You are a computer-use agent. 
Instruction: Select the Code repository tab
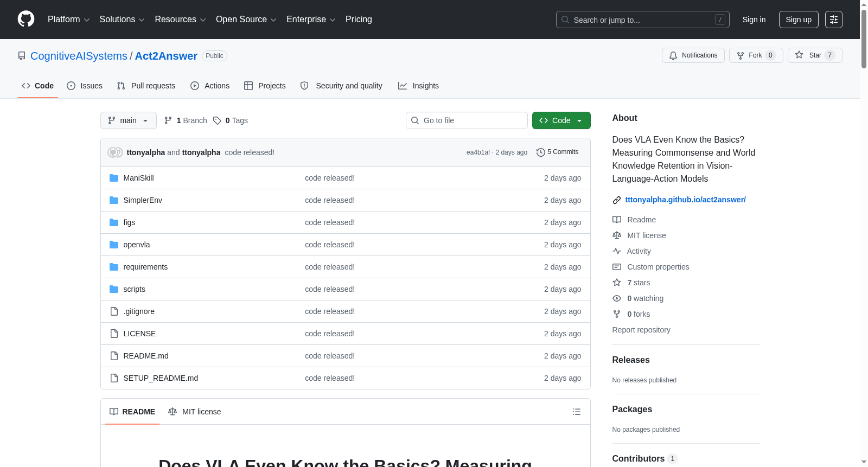tap(38, 86)
